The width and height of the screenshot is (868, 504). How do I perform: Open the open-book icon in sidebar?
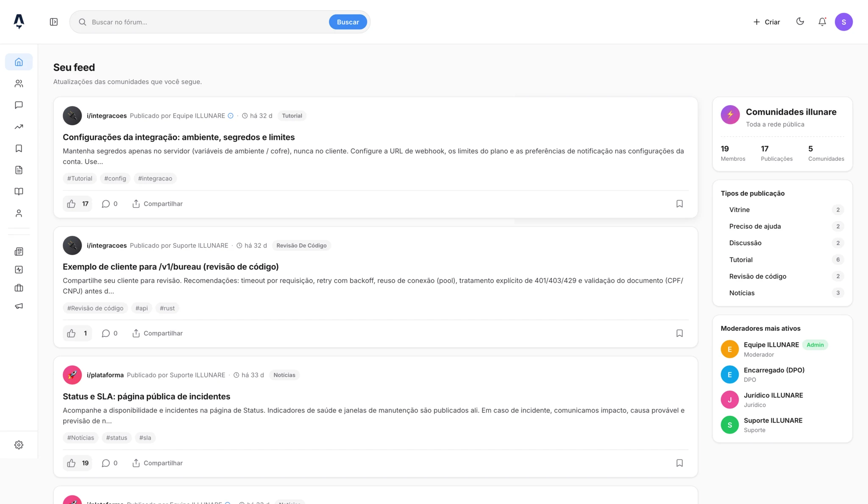tap(19, 192)
